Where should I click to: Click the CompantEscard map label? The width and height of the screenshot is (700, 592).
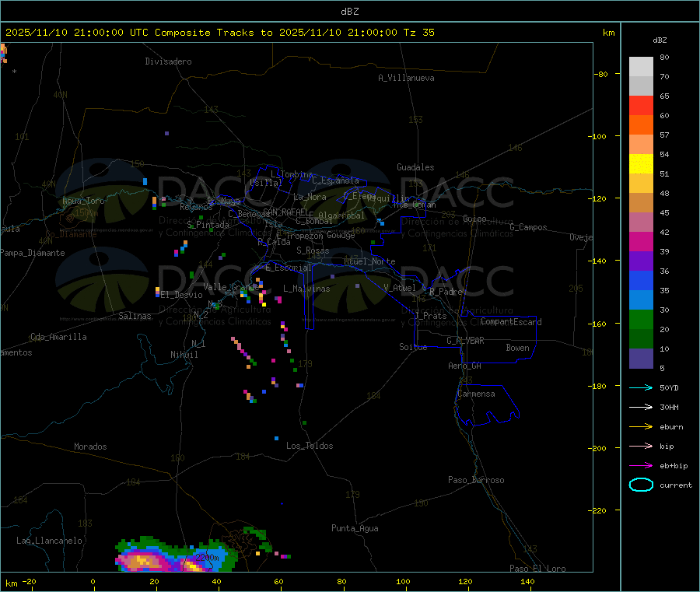[511, 322]
